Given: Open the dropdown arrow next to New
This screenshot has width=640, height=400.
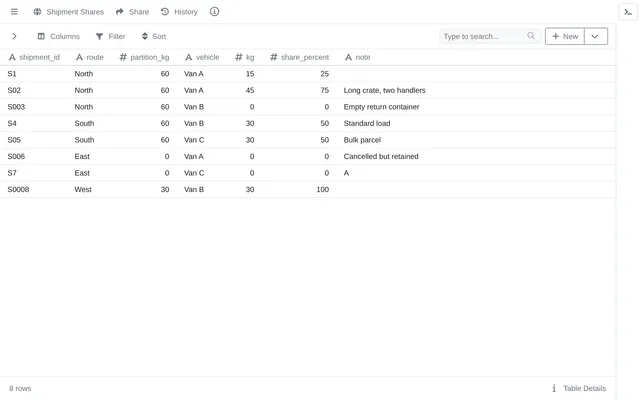Looking at the screenshot, I should 596,36.
